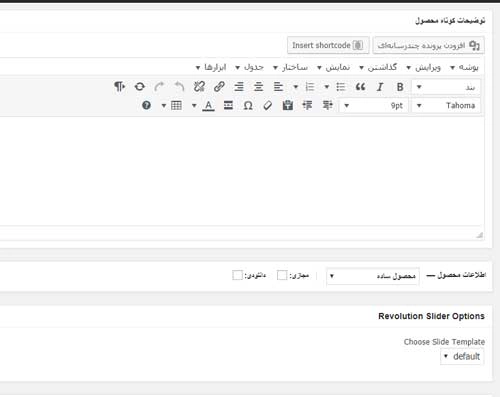Toggle bold formatting in editor toolbar
This screenshot has height=397, width=500.
coord(400,87)
